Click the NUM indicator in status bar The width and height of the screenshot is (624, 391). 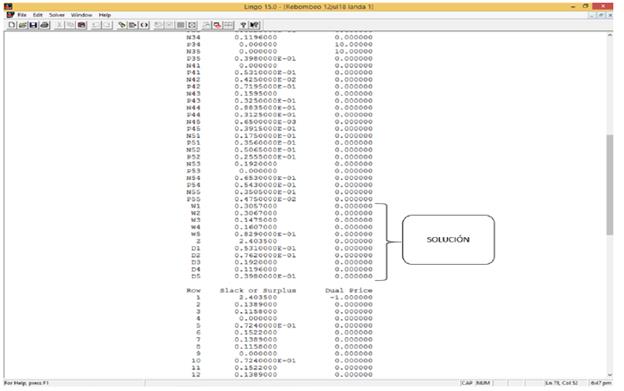tap(483, 383)
